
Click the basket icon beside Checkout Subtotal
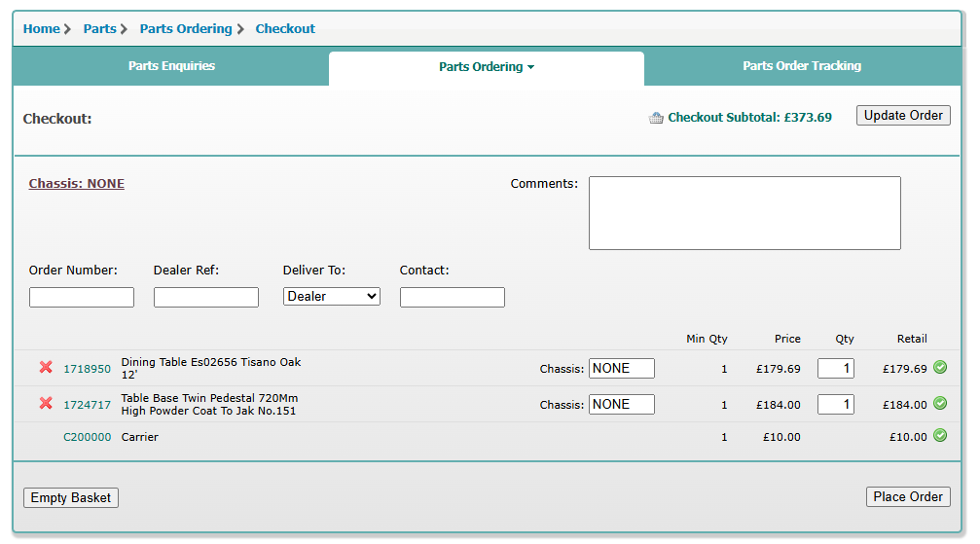[x=656, y=118]
